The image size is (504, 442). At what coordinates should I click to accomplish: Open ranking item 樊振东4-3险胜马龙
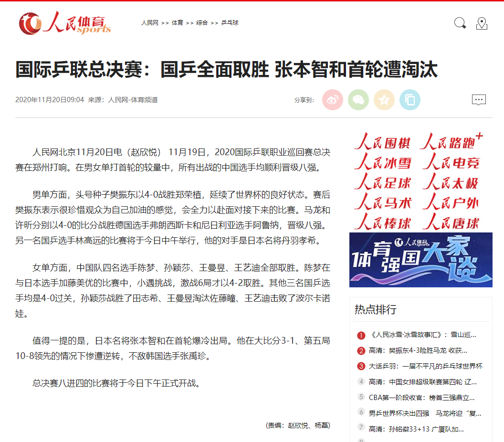pos(418,351)
